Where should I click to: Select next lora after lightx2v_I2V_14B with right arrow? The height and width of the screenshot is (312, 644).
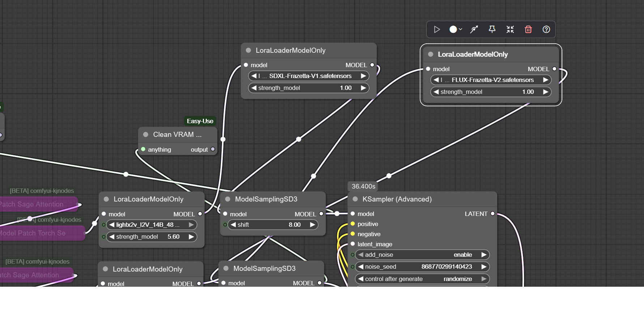[191, 225]
